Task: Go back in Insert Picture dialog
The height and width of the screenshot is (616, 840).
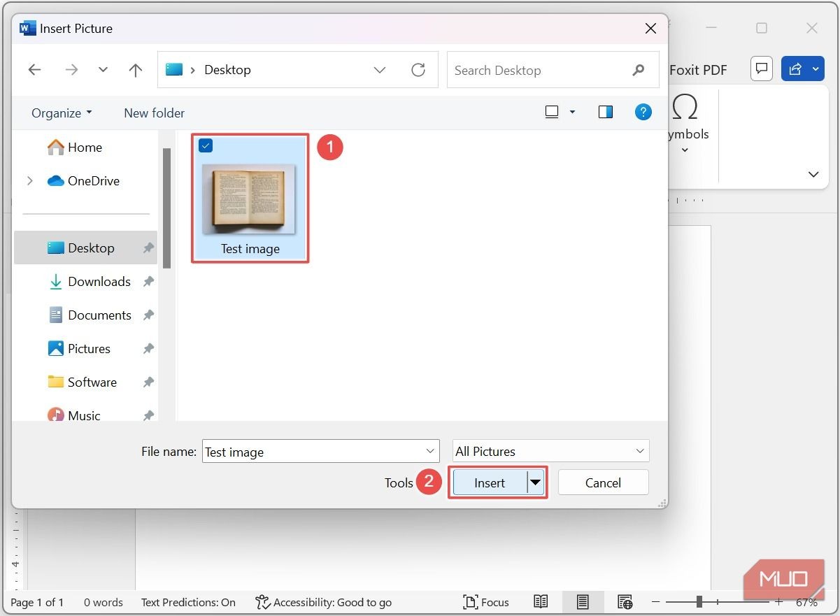Action: click(x=34, y=70)
